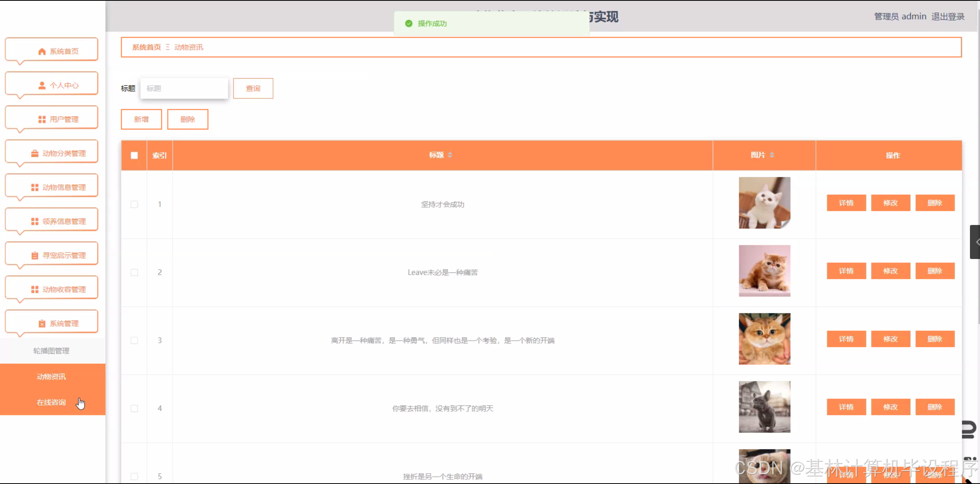Image resolution: width=980 pixels, height=484 pixels.
Task: Click the grid icon beside 用户管理
Action: tap(42, 119)
